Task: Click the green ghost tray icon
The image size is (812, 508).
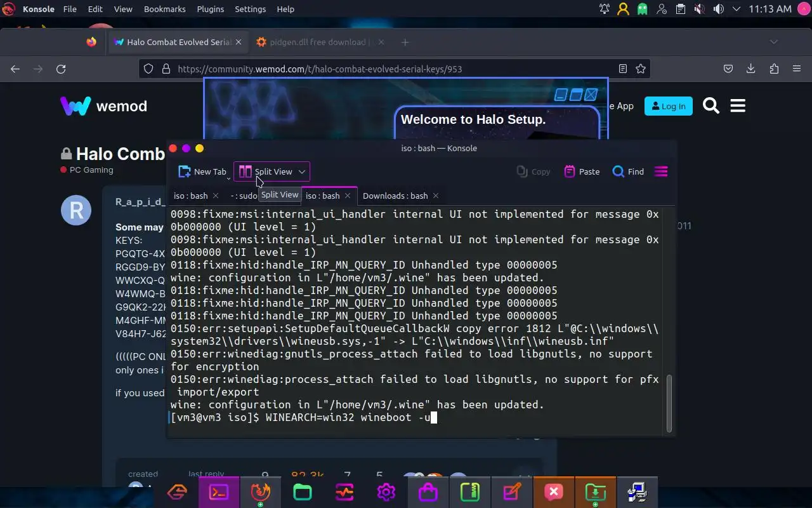Action: pos(643,9)
